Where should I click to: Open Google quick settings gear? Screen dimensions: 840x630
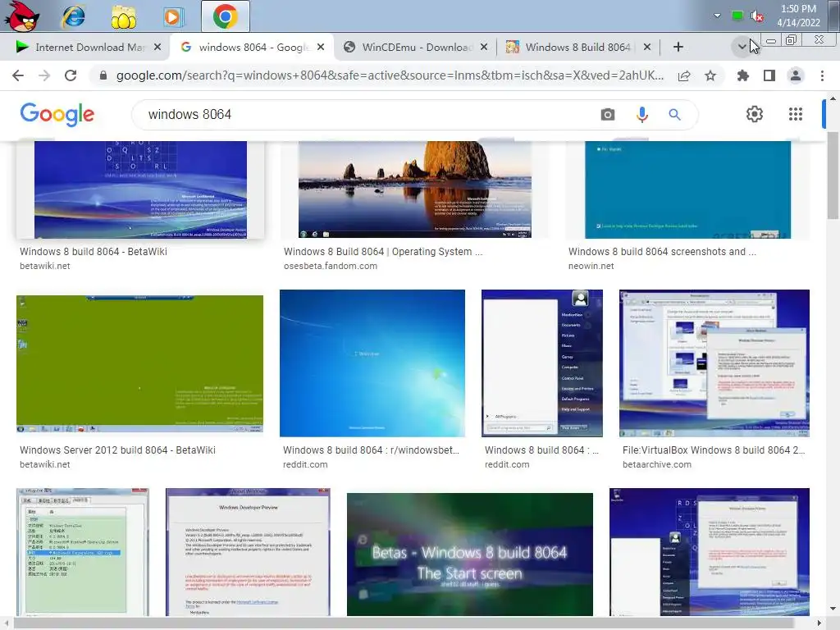(x=755, y=114)
